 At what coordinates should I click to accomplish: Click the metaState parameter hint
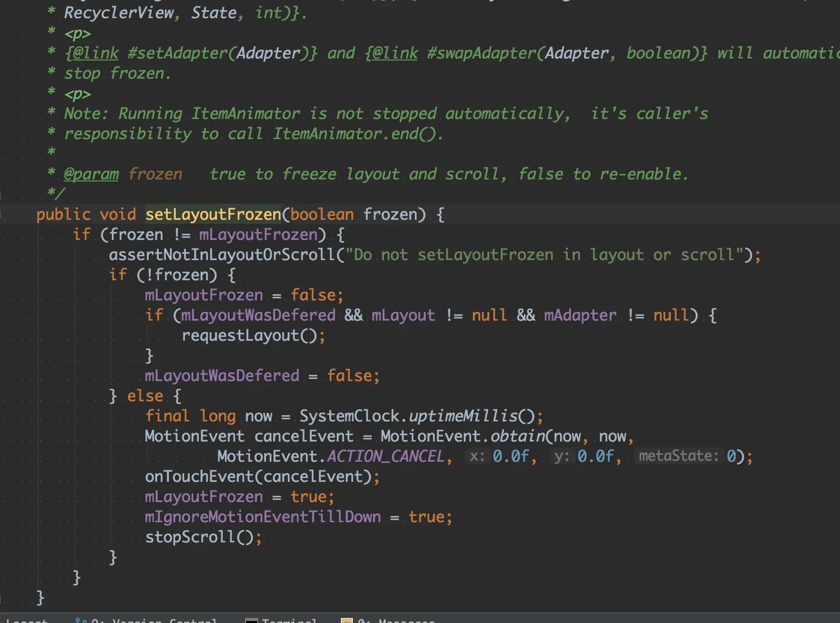(678, 456)
